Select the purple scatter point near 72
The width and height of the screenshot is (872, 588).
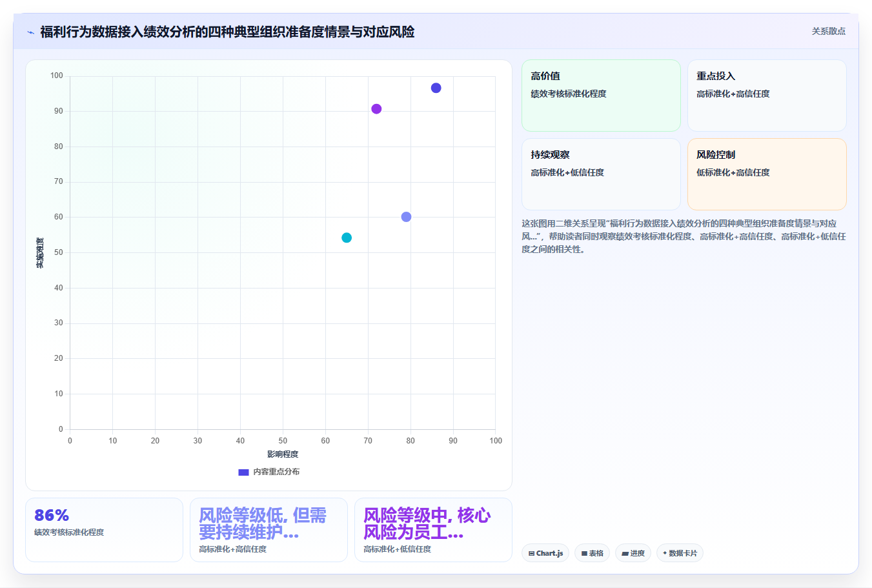click(376, 109)
